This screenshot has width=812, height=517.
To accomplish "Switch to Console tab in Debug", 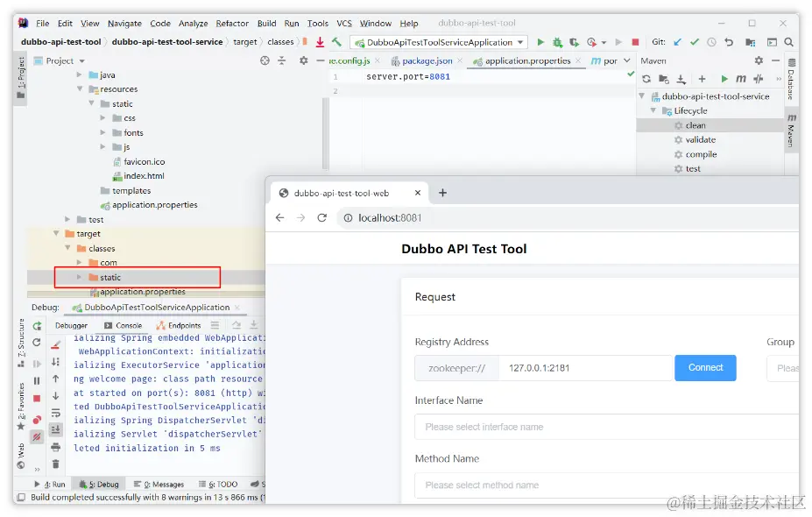I will point(124,325).
